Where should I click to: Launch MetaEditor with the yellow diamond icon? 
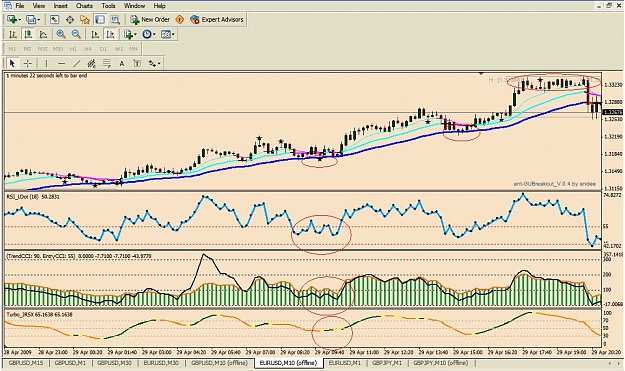tap(180, 20)
